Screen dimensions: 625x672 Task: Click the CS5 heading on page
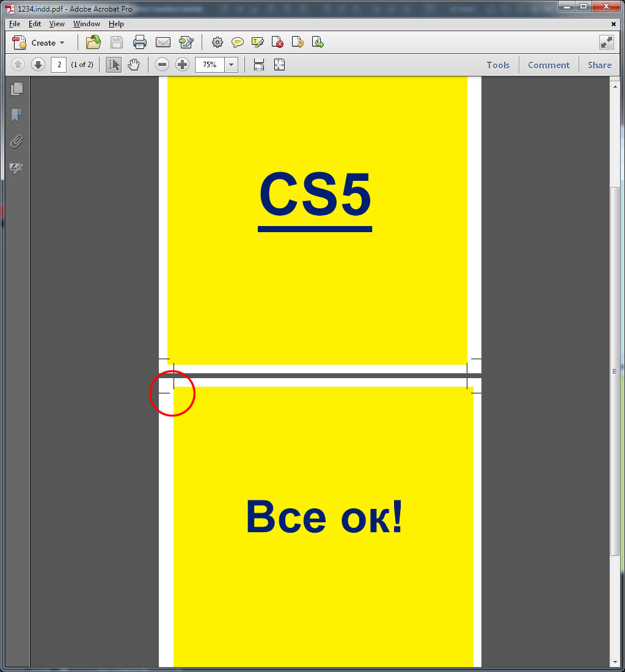coord(315,200)
